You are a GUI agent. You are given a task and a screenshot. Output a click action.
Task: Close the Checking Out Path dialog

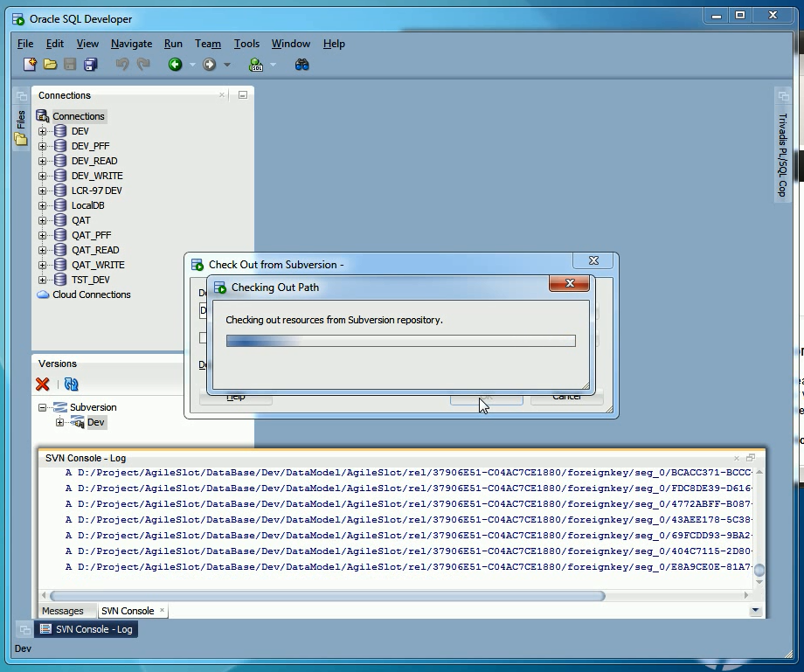pos(569,283)
